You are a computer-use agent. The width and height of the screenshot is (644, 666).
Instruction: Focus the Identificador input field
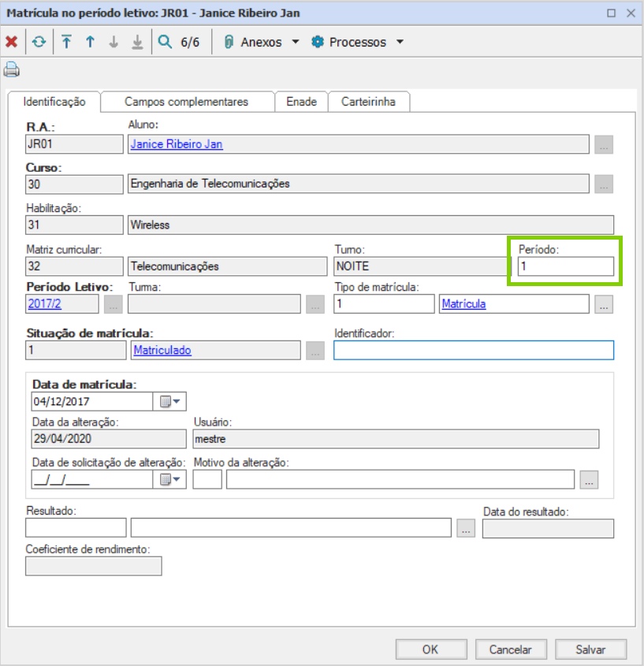click(x=473, y=350)
